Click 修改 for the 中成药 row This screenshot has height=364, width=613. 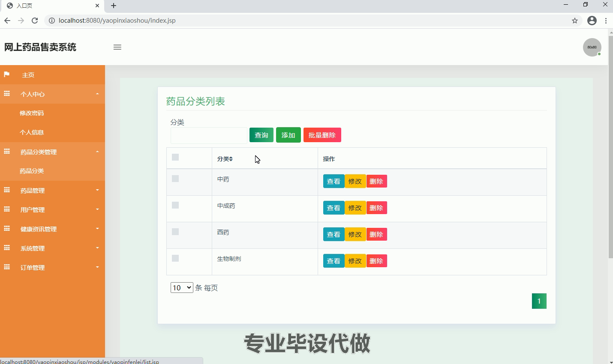(x=355, y=208)
